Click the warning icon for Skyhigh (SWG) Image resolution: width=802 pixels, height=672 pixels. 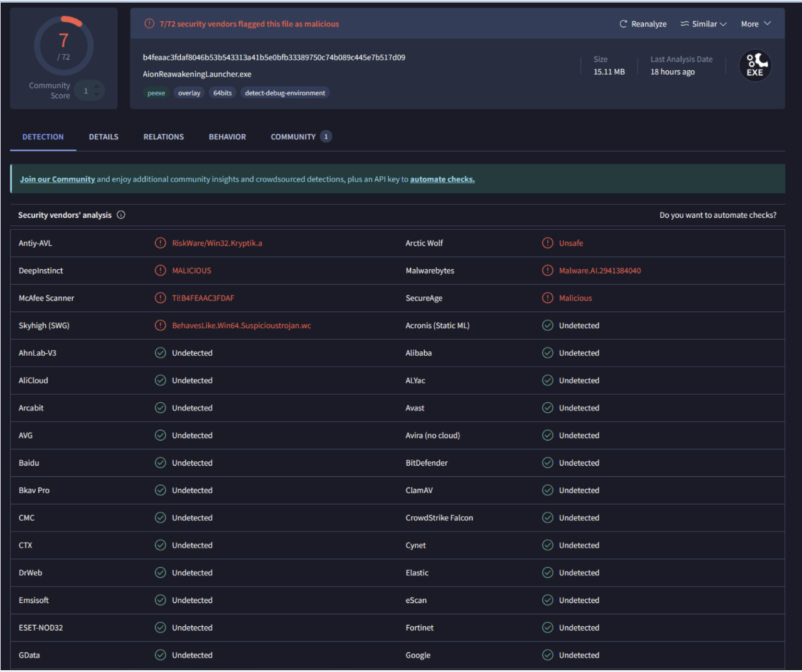(x=161, y=326)
